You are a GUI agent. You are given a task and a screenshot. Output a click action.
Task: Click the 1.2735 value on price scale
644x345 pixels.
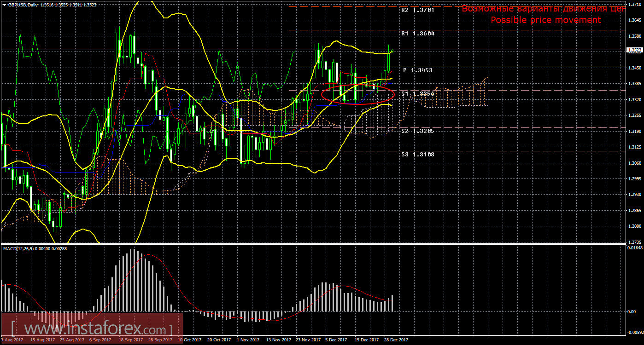click(x=634, y=242)
